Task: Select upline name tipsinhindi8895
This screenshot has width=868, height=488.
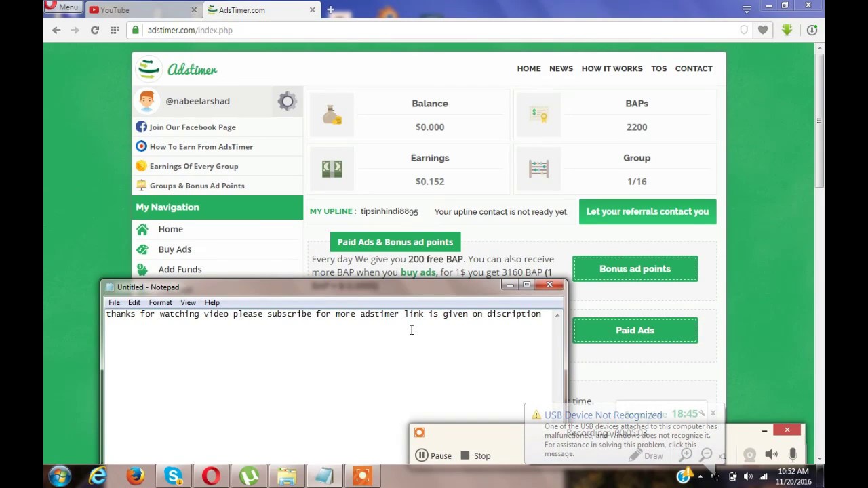Action: (x=389, y=211)
